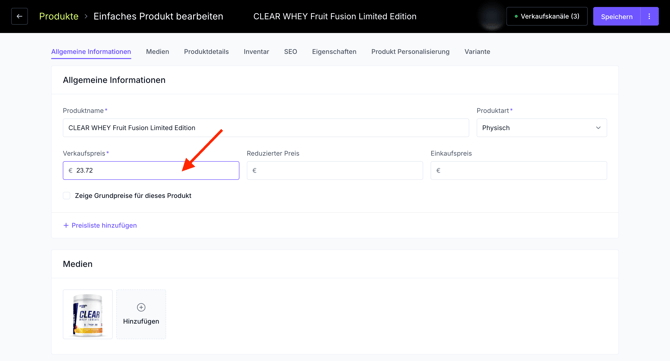Click the Reduzierter Preis input field
670x361 pixels.
(x=335, y=170)
